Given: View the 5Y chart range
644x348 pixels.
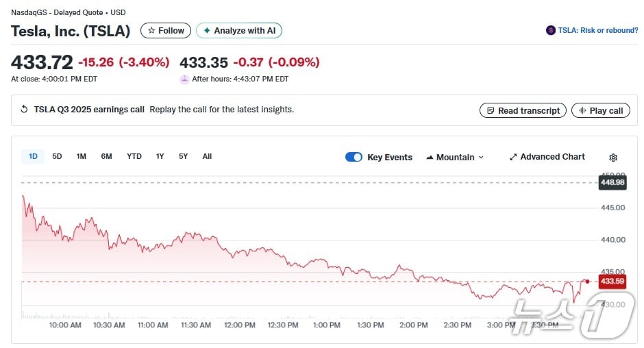Looking at the screenshot, I should (x=183, y=156).
